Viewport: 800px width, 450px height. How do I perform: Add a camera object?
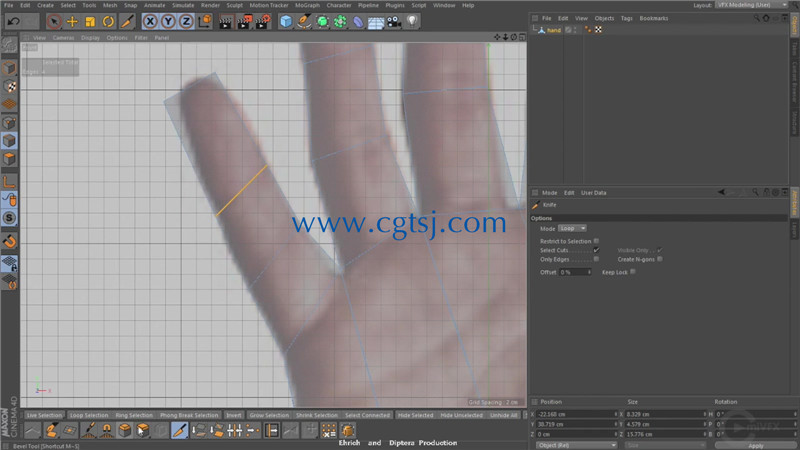(394, 21)
